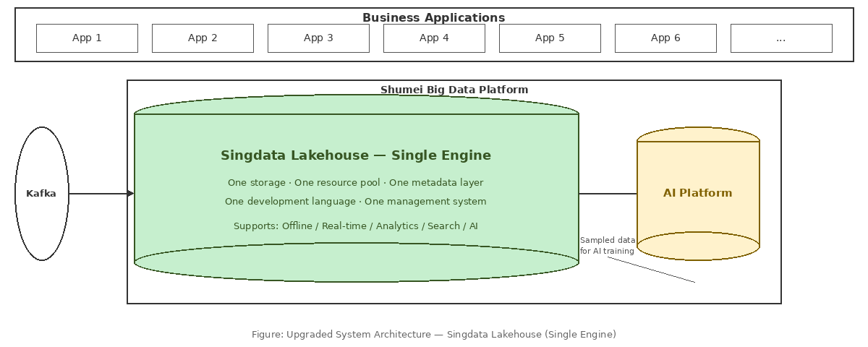Click the ellipsis application box
Viewport: 868px width, 347px height.
pyautogui.click(x=781, y=38)
